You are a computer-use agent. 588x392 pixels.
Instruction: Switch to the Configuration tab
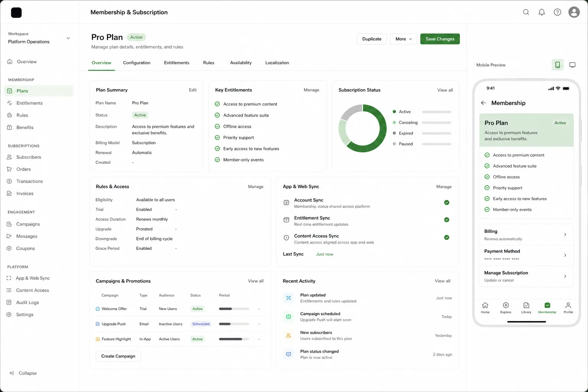pyautogui.click(x=137, y=63)
